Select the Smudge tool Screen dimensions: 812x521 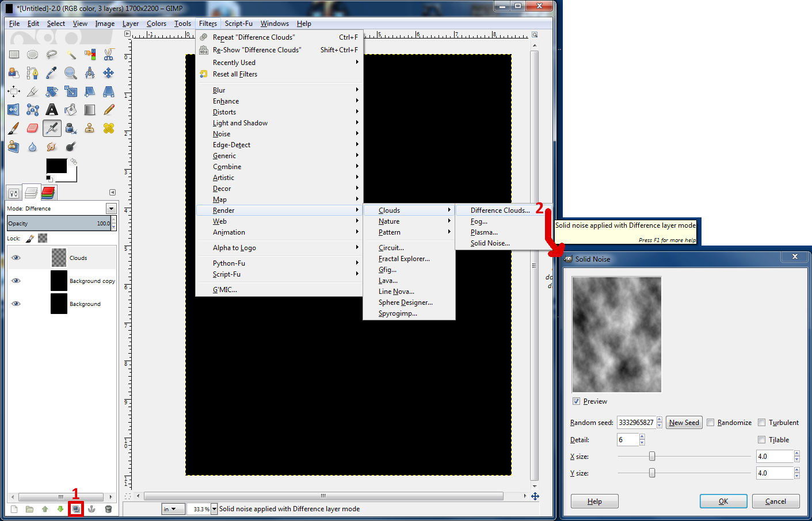click(52, 147)
